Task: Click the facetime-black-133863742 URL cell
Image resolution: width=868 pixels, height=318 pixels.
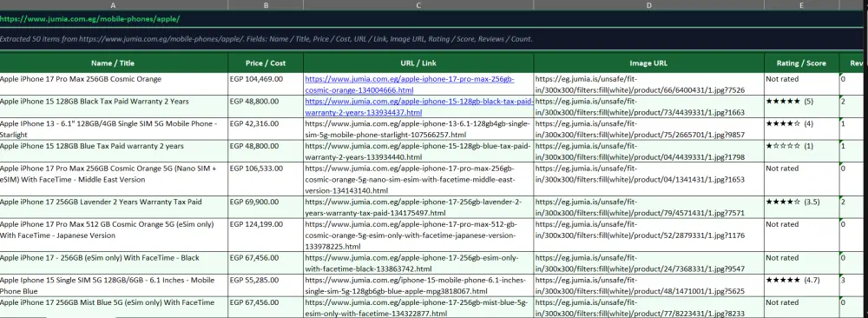Action: click(x=418, y=263)
